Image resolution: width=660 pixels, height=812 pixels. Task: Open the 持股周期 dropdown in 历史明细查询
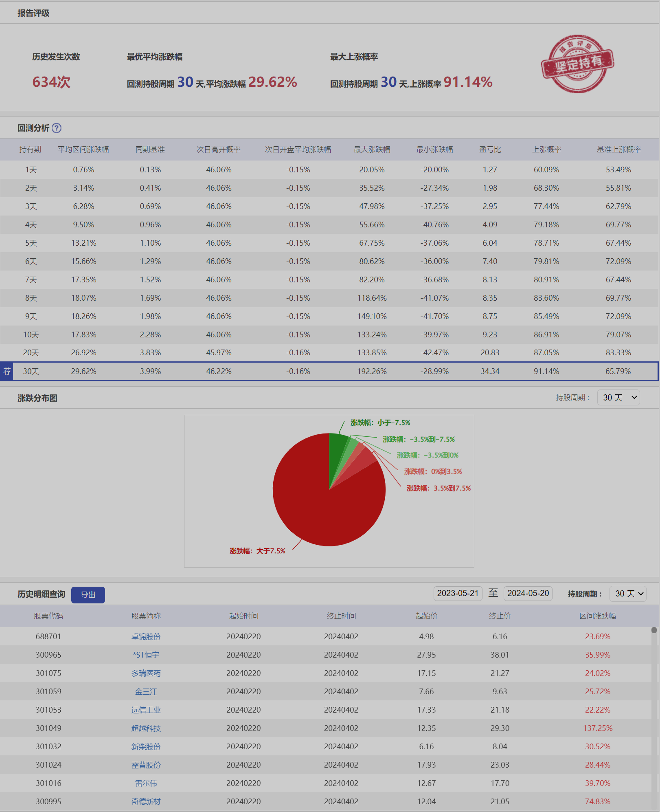point(628,594)
